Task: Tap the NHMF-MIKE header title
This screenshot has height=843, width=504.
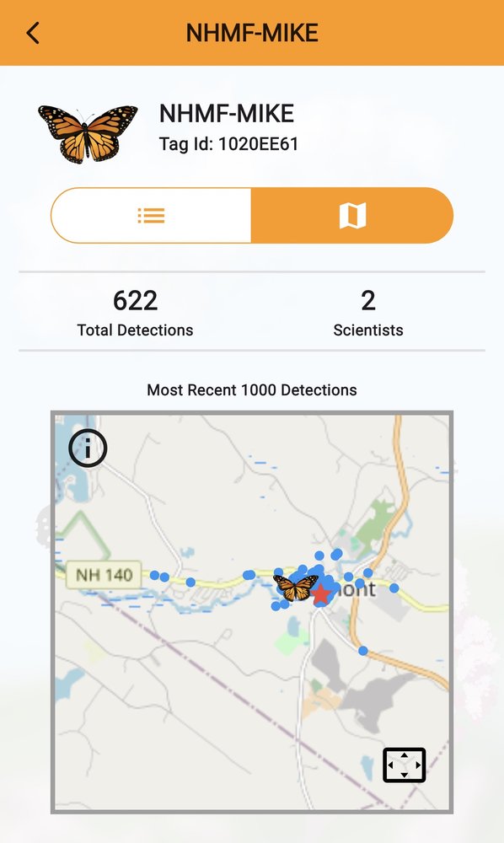Action: (x=252, y=33)
